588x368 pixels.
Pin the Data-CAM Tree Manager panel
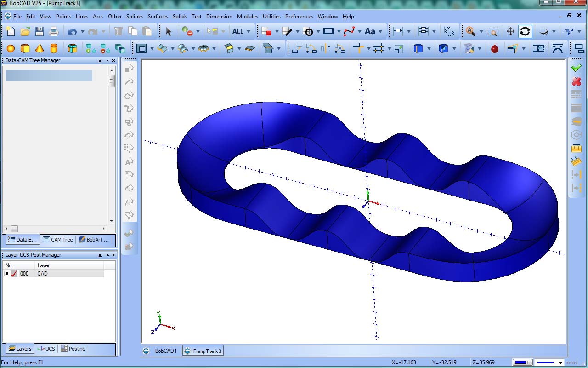(x=100, y=61)
